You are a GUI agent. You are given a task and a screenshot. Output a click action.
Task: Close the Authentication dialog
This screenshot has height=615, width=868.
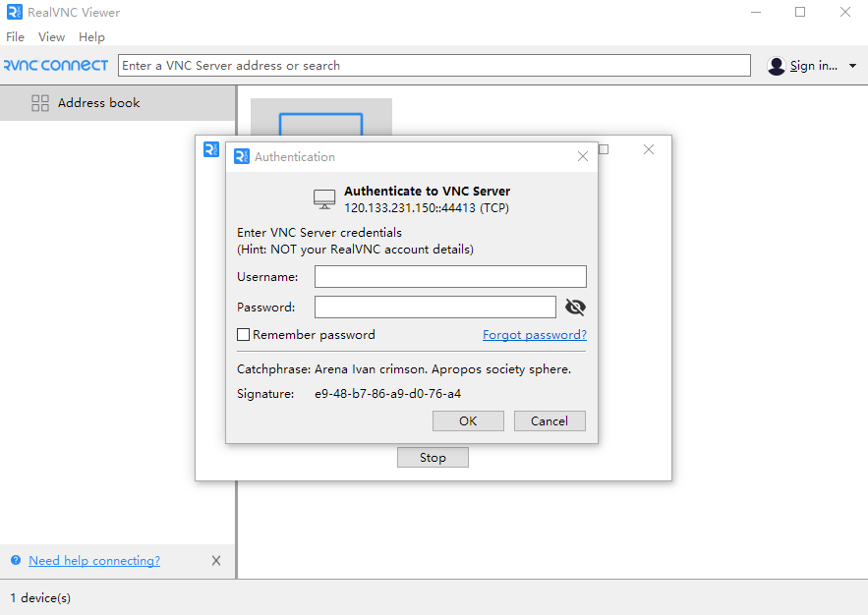coord(582,156)
